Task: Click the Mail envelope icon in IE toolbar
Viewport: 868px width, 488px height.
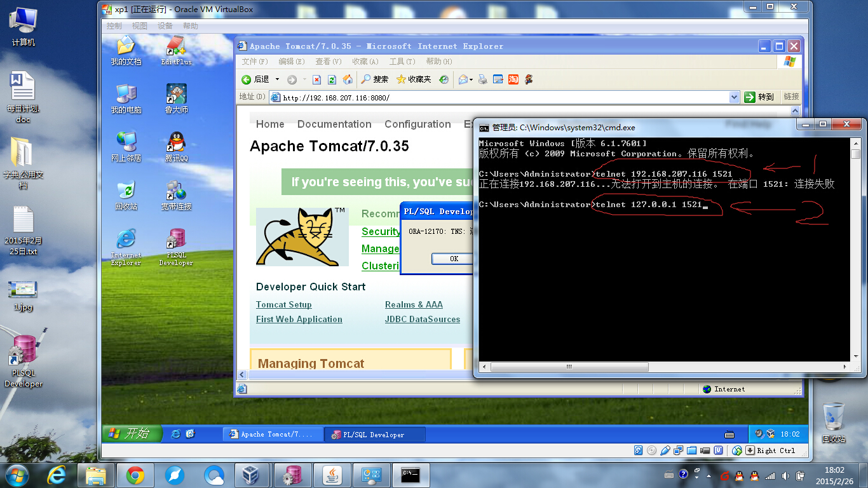Action: [x=463, y=79]
